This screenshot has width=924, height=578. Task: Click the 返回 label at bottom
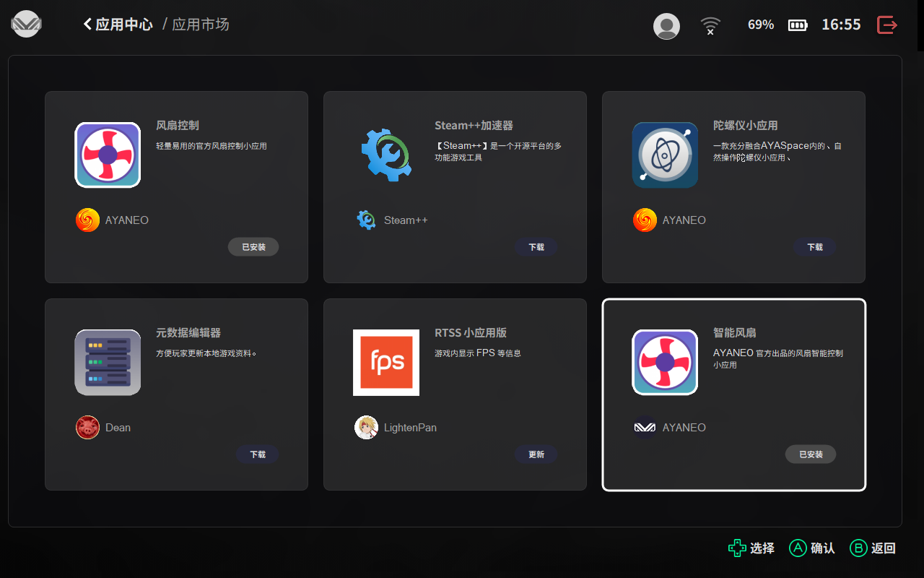tap(884, 548)
